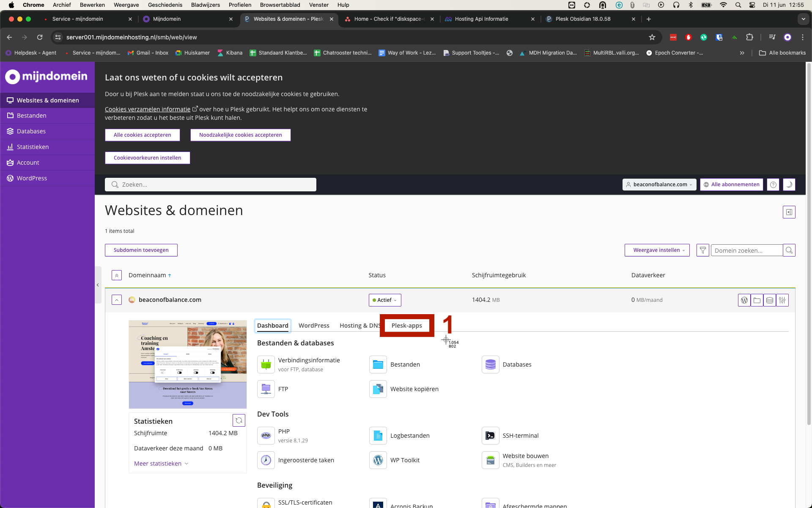The width and height of the screenshot is (812, 508).
Task: Click the Logbestanden icon
Action: coord(378,436)
